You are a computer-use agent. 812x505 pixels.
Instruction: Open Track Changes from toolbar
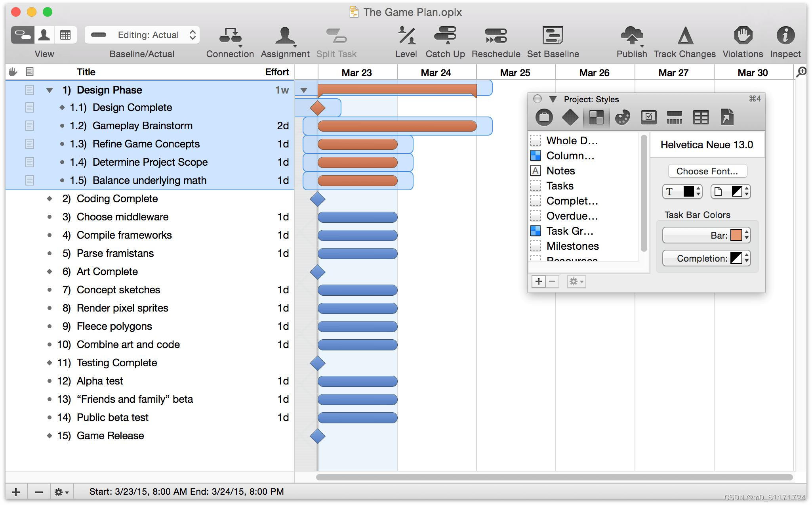[684, 36]
